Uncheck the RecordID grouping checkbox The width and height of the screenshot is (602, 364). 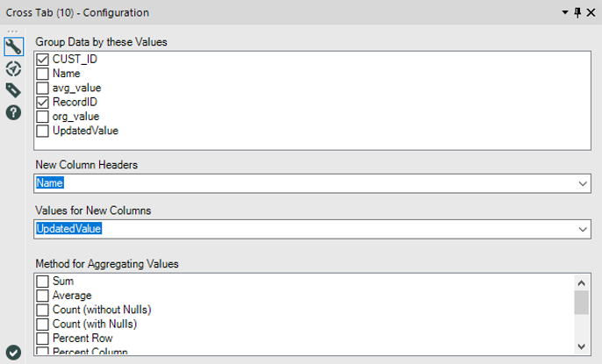click(43, 103)
